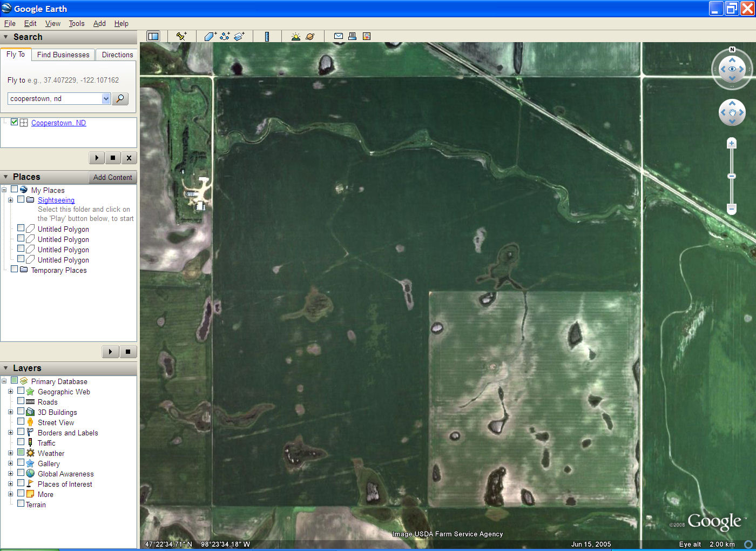Select the Add Image Overlay tool
The height and width of the screenshot is (551, 756).
[239, 36]
